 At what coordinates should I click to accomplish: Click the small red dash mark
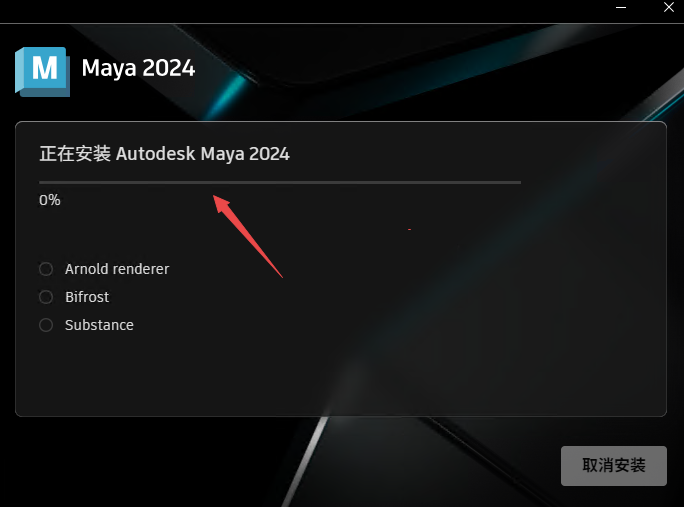(409, 229)
